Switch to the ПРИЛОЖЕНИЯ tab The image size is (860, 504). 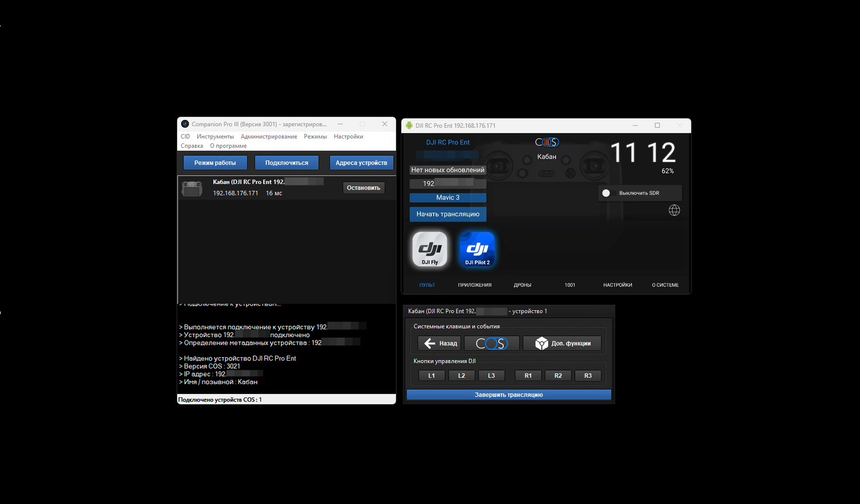point(475,285)
